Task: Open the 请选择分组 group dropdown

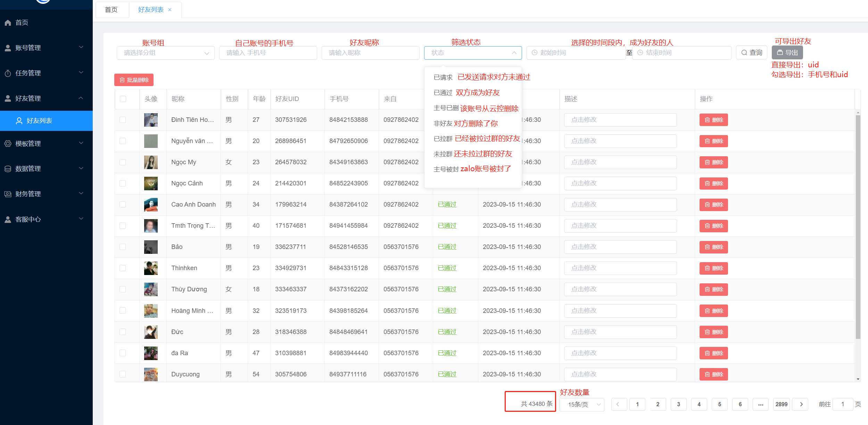Action: click(166, 53)
